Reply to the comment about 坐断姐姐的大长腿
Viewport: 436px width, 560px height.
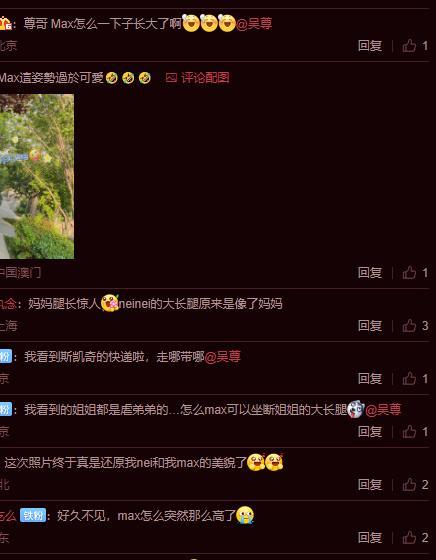pyautogui.click(x=370, y=432)
